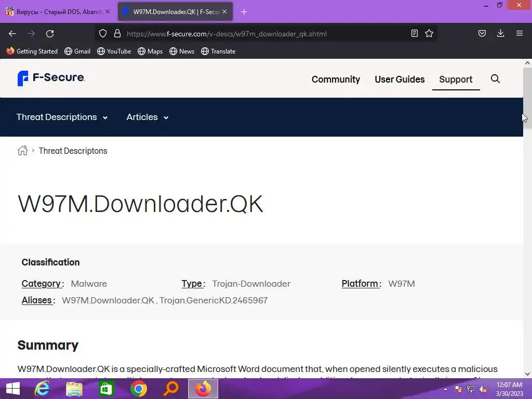Click the Platform label link
This screenshot has height=399, width=532.
pyautogui.click(x=360, y=284)
